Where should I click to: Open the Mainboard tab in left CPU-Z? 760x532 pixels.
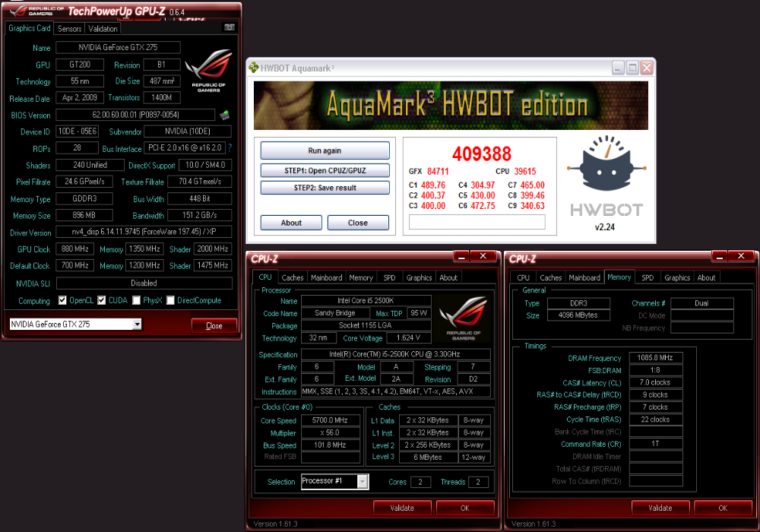pyautogui.click(x=326, y=277)
